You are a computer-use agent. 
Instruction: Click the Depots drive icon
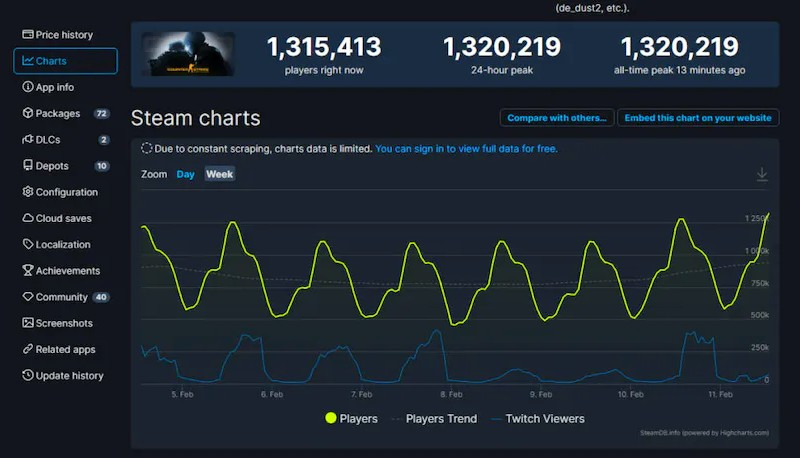pos(28,165)
